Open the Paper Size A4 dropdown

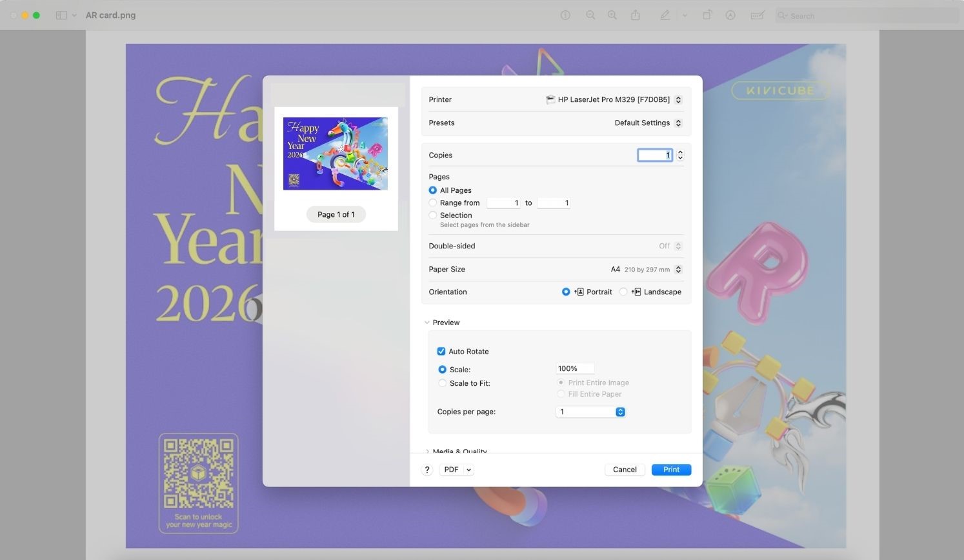pos(646,270)
